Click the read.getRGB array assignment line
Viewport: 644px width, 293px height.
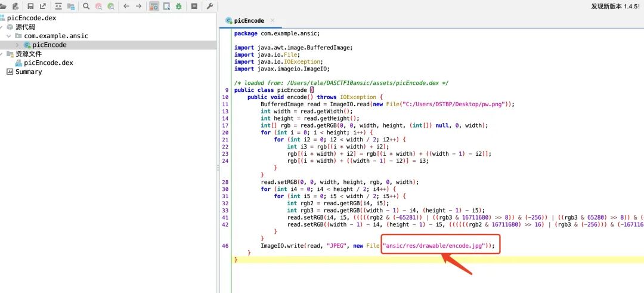pos(374,125)
